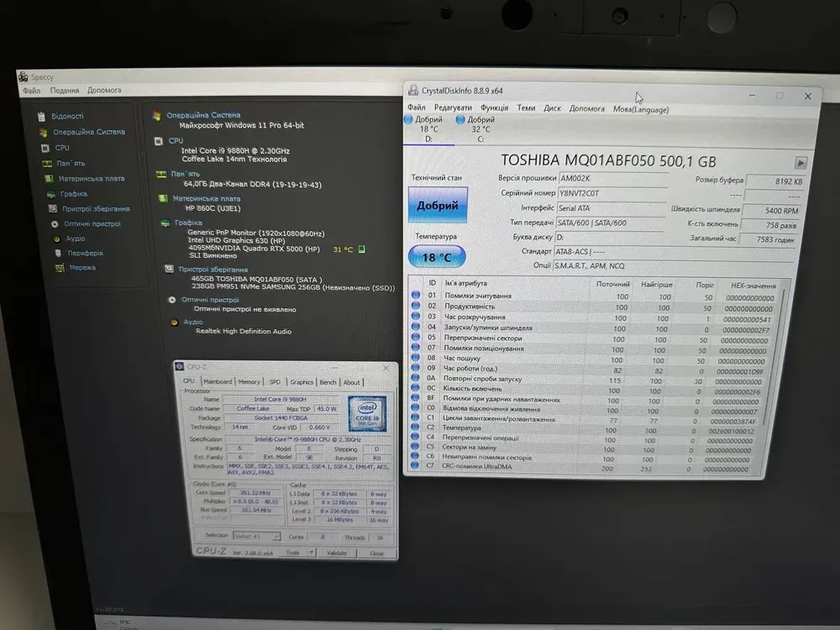Click the 18 °C temperature badge
This screenshot has width=840, height=630.
(x=437, y=257)
